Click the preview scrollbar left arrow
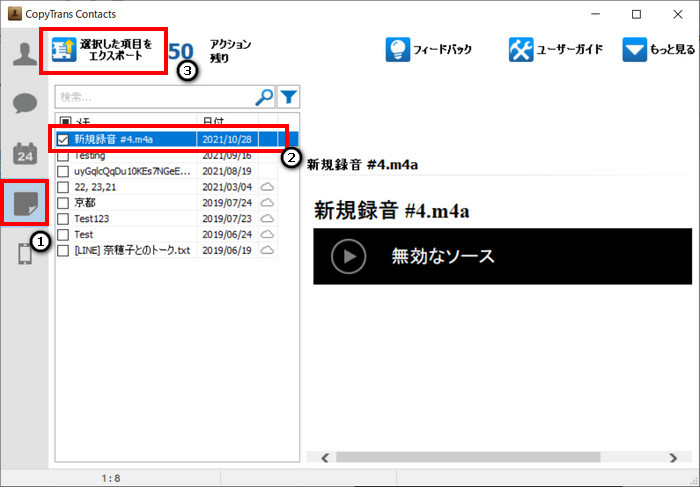Viewport: 700px width, 487px height. (325, 458)
